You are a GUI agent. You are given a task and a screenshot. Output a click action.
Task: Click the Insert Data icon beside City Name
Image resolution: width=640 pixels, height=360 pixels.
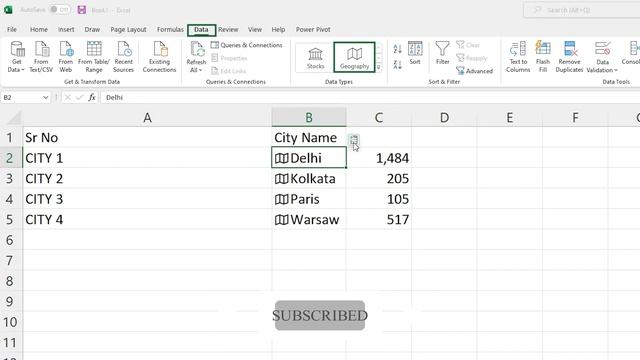[353, 140]
